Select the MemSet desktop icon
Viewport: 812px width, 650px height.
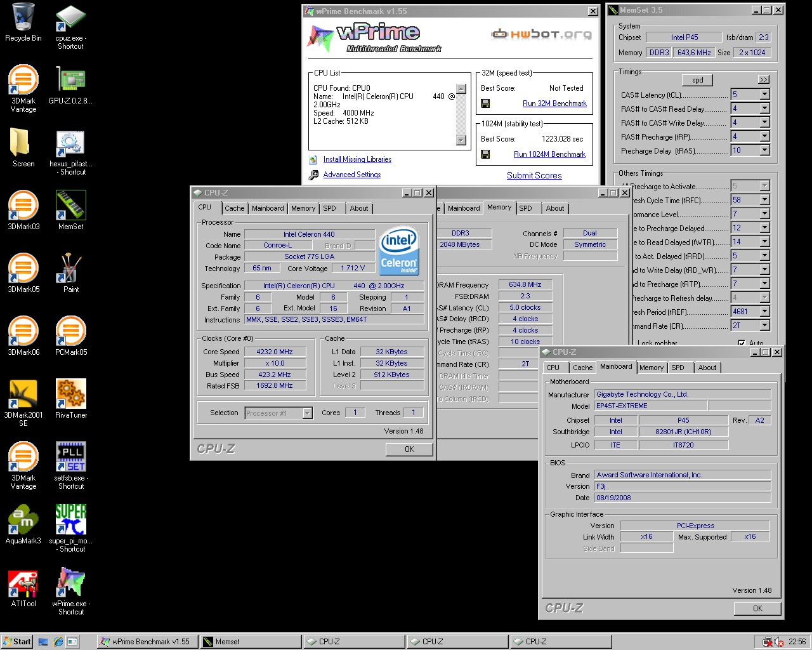(70, 206)
